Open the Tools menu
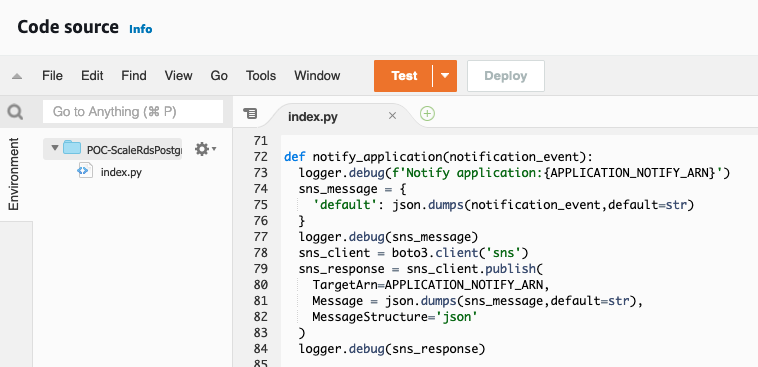 click(261, 76)
